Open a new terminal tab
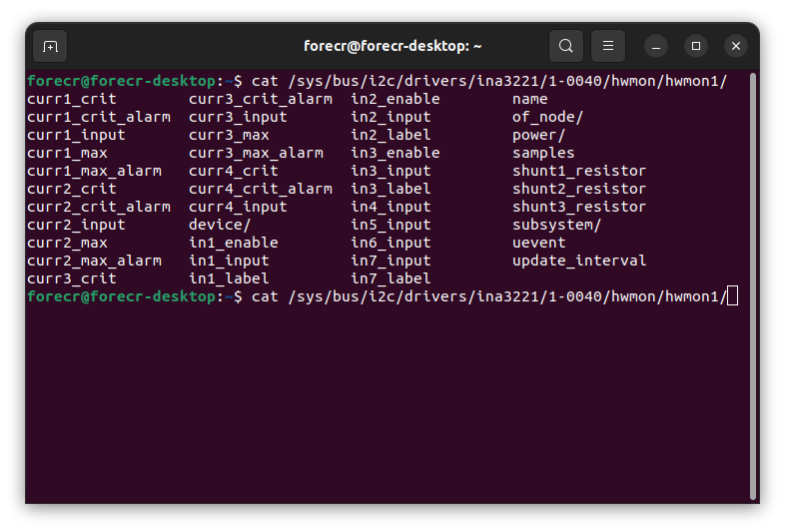785x532 pixels. tap(50, 46)
